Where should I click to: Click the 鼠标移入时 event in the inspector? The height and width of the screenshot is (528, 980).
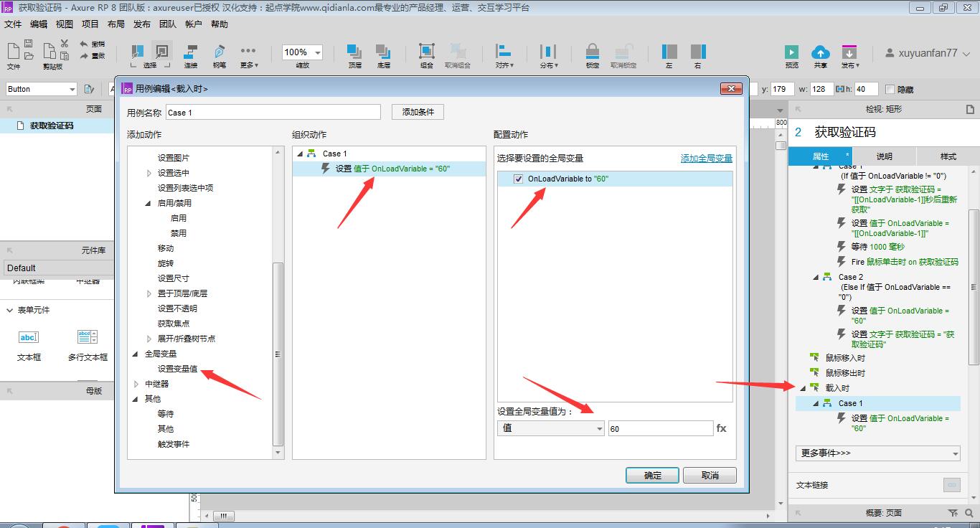(x=845, y=358)
